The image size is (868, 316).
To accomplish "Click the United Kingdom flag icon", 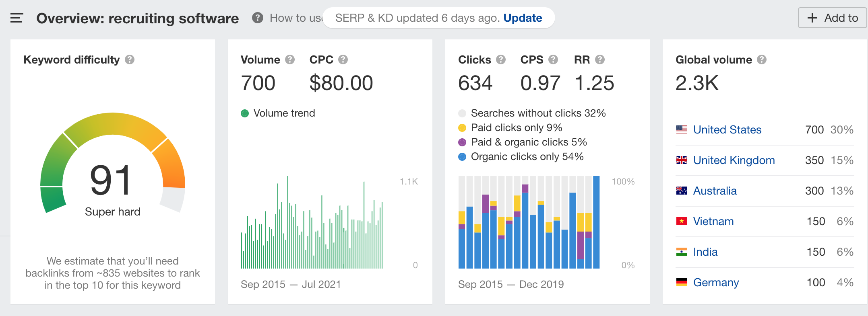I will click(682, 160).
